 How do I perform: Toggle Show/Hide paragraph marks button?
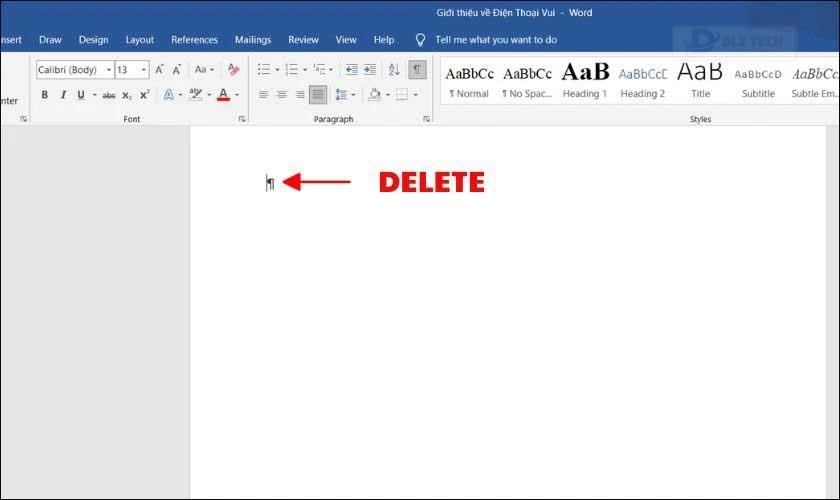pyautogui.click(x=417, y=70)
